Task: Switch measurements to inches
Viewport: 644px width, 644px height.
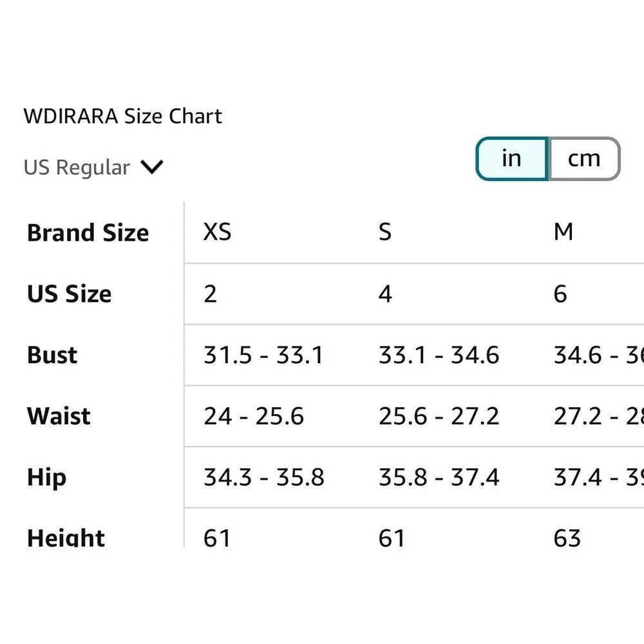Action: tap(511, 158)
